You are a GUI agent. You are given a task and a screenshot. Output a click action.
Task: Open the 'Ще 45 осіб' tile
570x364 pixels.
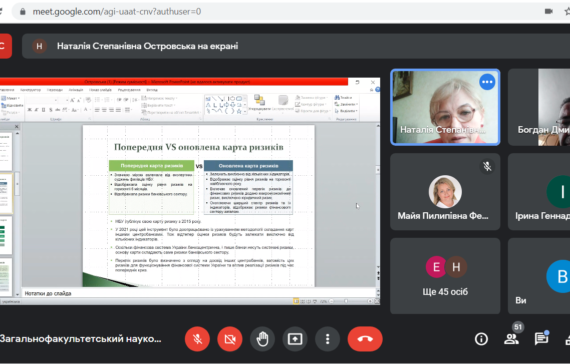point(445,276)
